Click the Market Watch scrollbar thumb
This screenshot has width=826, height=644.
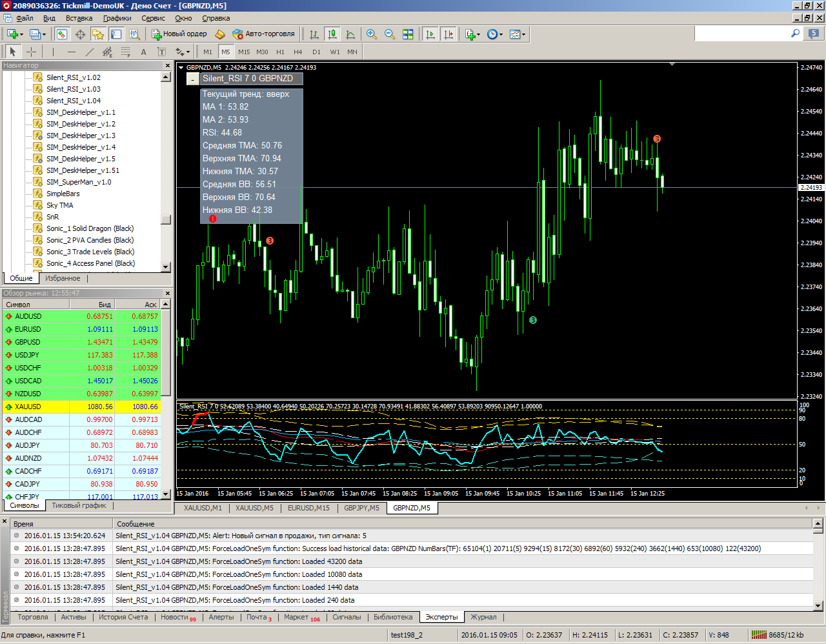click(166, 353)
